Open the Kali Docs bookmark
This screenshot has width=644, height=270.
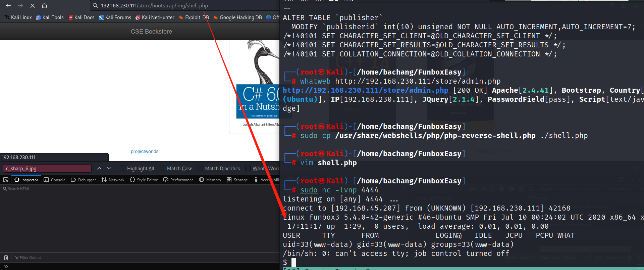pyautogui.click(x=81, y=17)
